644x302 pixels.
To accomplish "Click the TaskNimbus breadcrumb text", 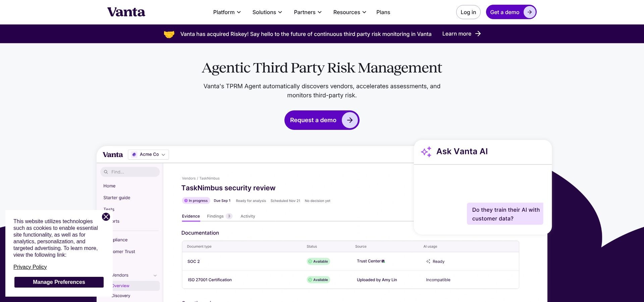I will tap(210, 179).
